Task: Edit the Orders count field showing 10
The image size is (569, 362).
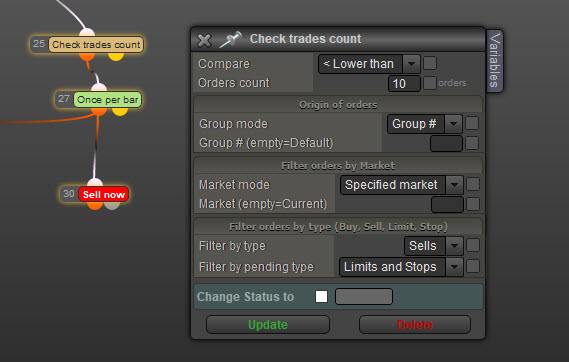Action: pyautogui.click(x=404, y=84)
